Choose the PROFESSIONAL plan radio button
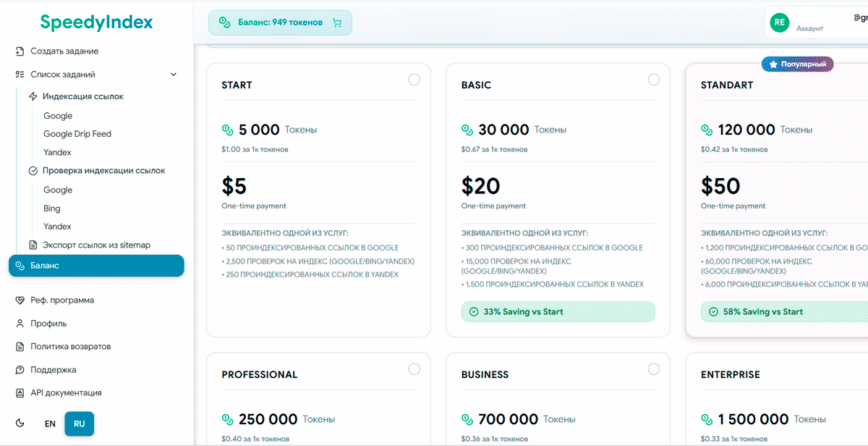 click(414, 369)
